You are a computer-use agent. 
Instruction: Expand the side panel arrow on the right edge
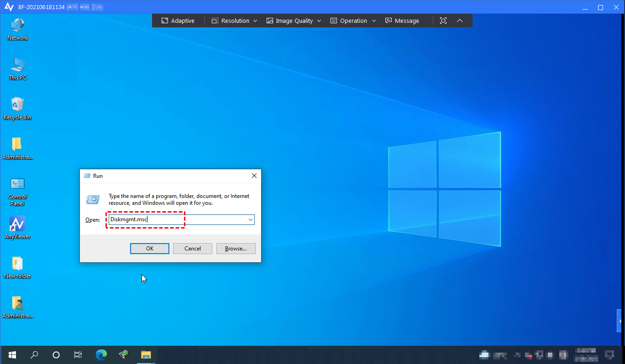620,321
